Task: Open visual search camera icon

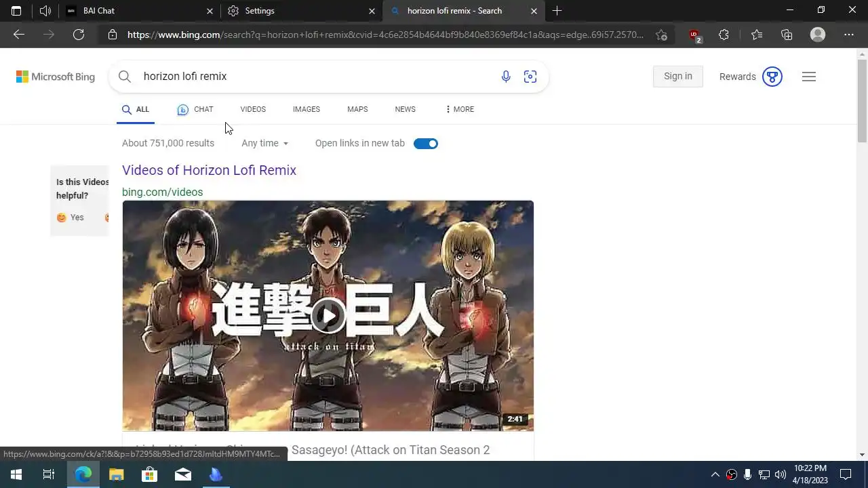Action: 530,77
